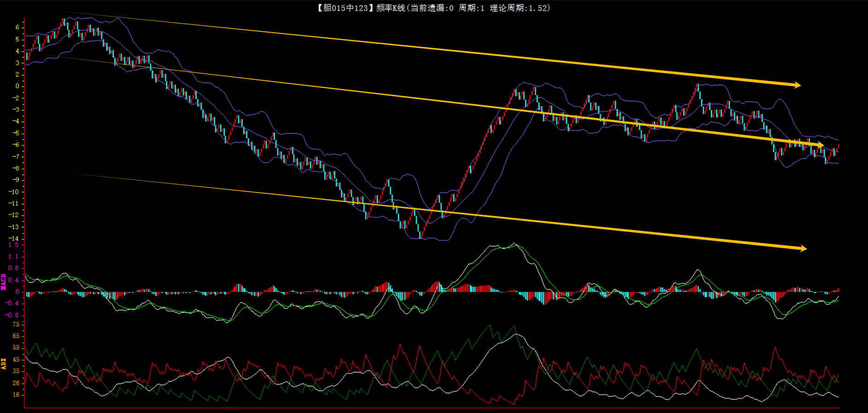Click the 6 label on K-line axis
Image resolution: width=868 pixels, height=413 pixels.
[x=17, y=28]
